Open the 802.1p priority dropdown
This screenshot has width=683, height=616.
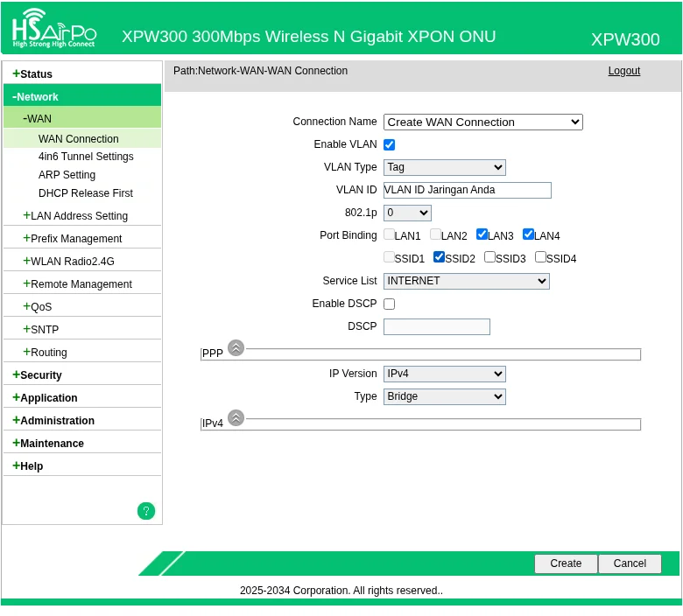tap(407, 213)
